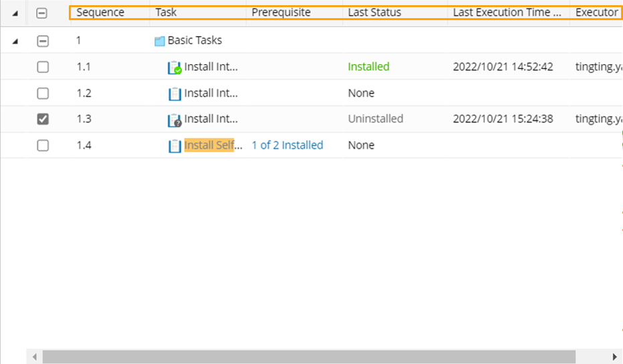Sort by the Last Status column header

[374, 13]
